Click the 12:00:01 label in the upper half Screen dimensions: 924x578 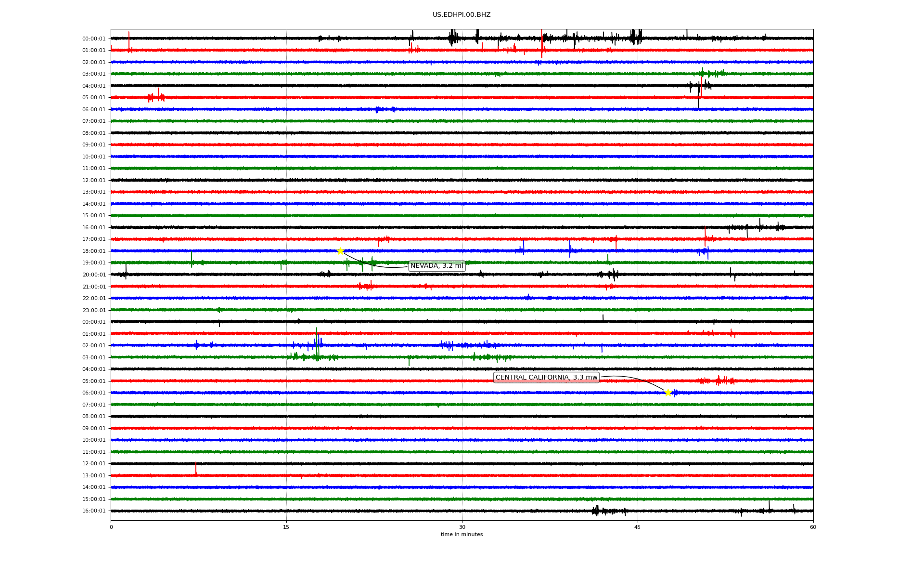coord(94,181)
